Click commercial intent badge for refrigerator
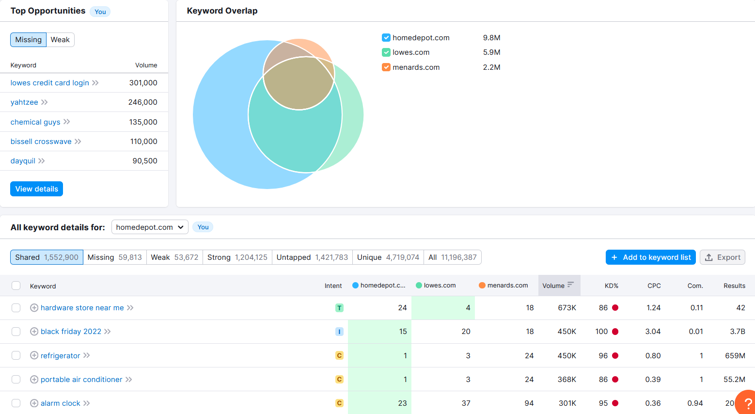Screen dimensions: 755x414 339,355
